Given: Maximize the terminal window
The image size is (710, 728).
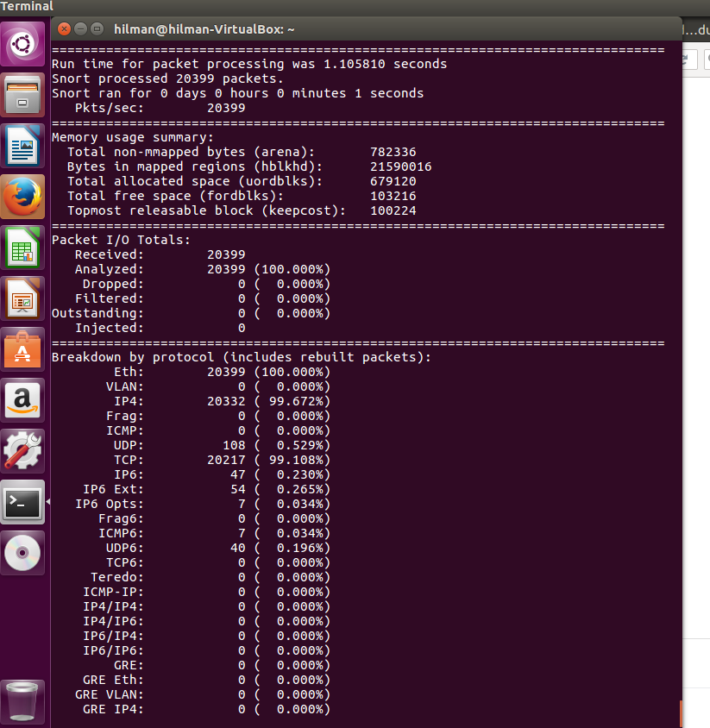Looking at the screenshot, I should coord(97,28).
